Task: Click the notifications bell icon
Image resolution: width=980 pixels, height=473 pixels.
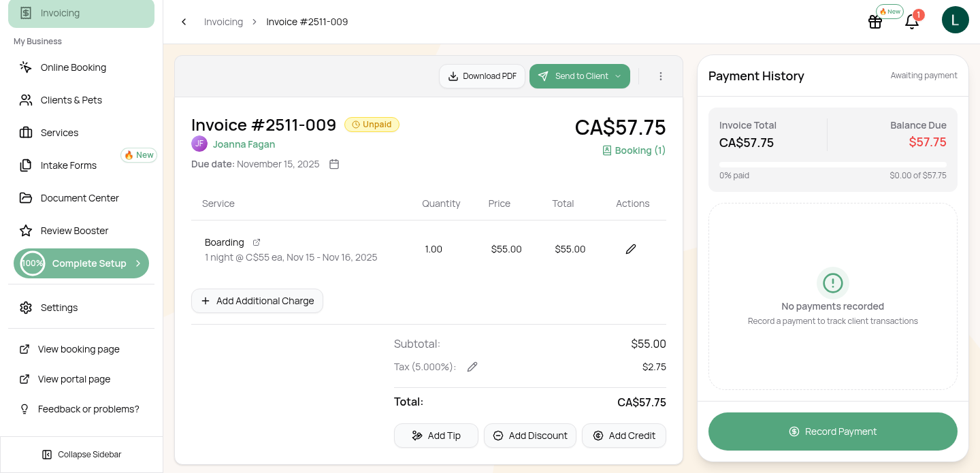Action: pyautogui.click(x=912, y=22)
